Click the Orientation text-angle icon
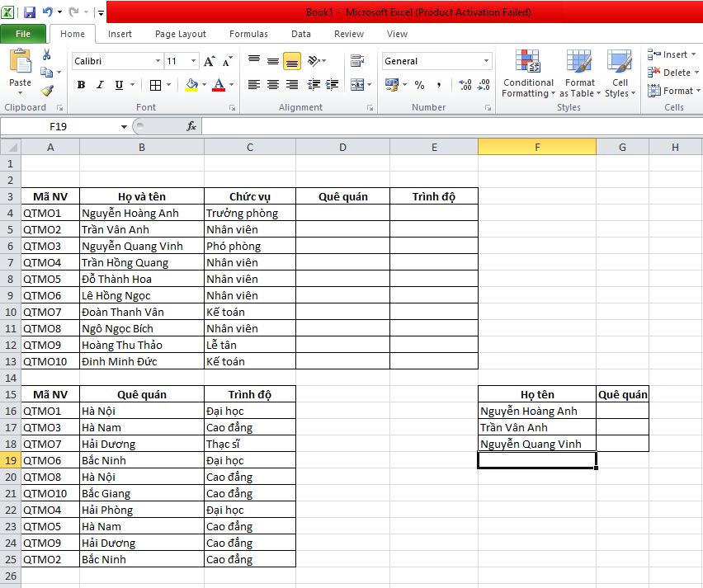Screen dimensions: 703x588 [314, 60]
